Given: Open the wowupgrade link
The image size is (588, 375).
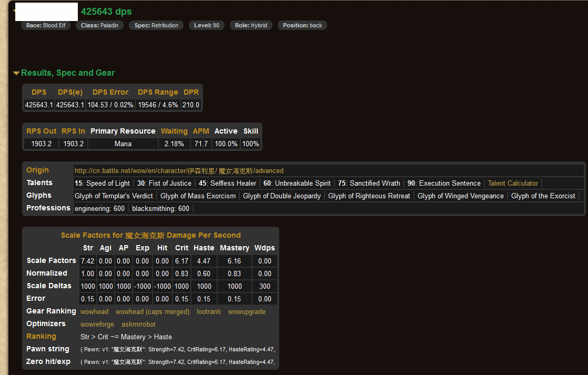Looking at the screenshot, I should 247,312.
